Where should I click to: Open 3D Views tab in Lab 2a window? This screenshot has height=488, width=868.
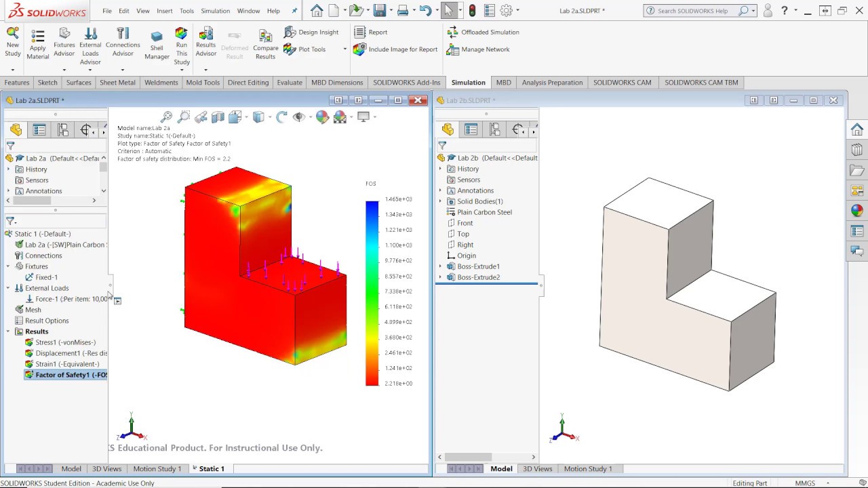click(x=106, y=468)
